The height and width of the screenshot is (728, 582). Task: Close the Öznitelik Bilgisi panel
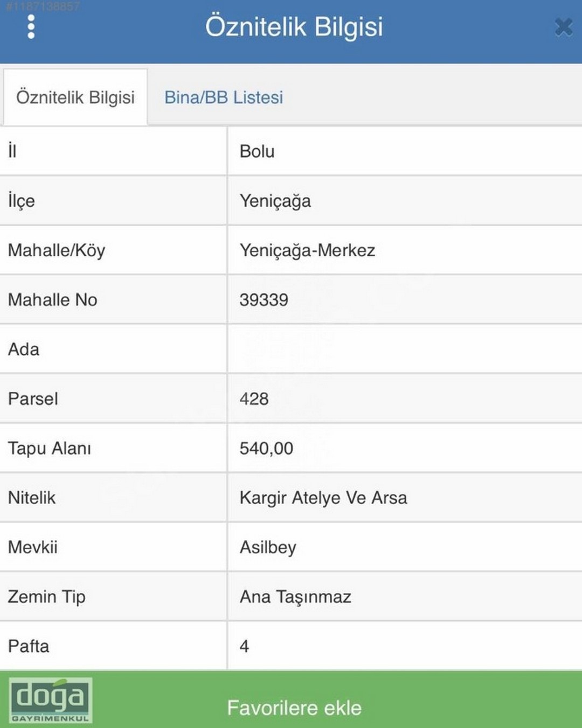563,26
